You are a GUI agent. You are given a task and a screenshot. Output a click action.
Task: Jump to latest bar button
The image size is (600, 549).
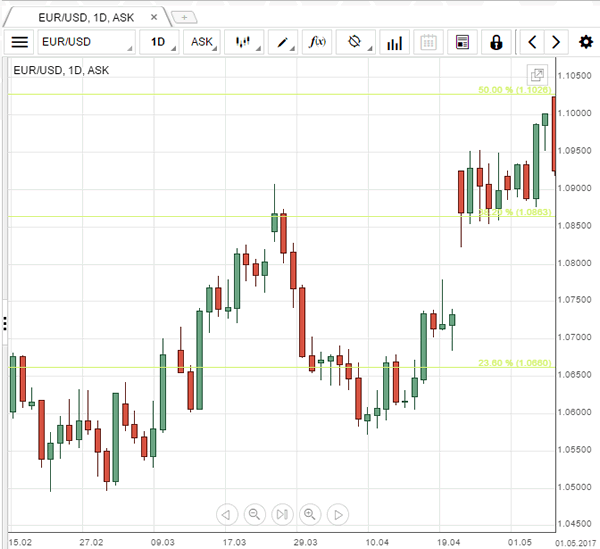(x=282, y=515)
